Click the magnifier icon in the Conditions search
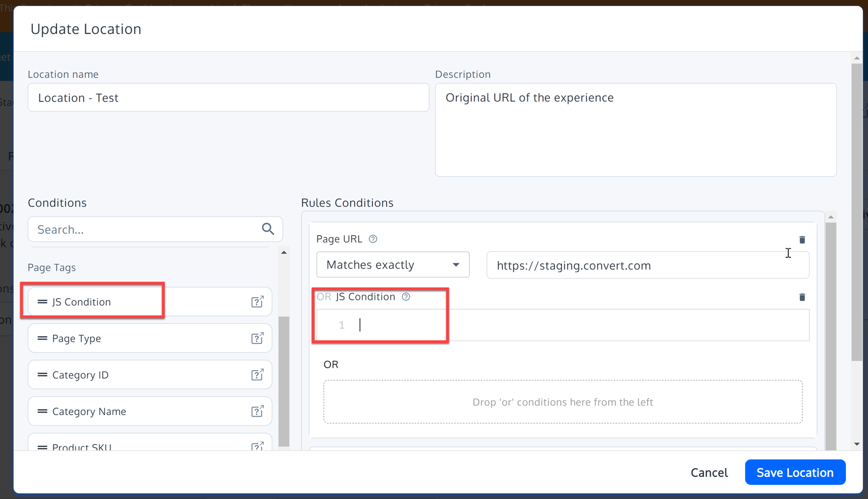 point(268,229)
